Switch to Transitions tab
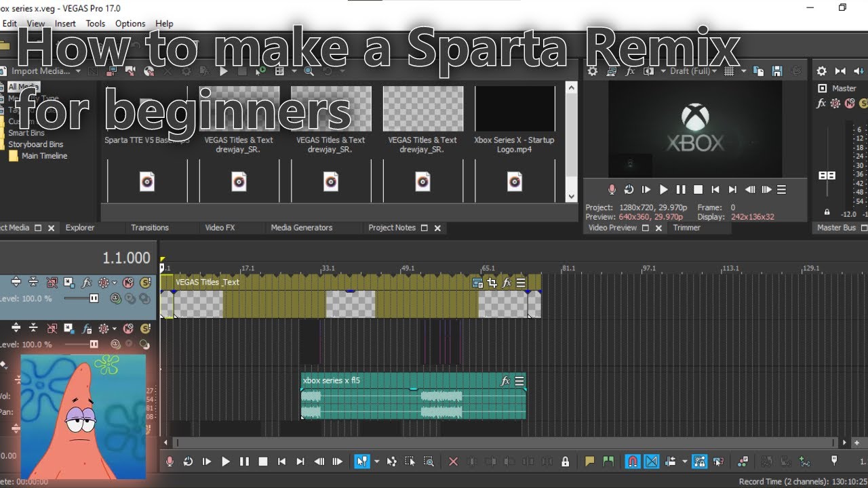Image resolution: width=868 pixels, height=488 pixels. pos(150,228)
